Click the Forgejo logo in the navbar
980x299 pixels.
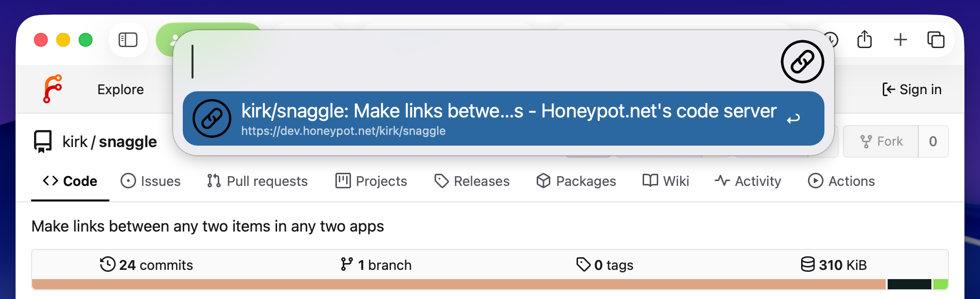coord(52,89)
